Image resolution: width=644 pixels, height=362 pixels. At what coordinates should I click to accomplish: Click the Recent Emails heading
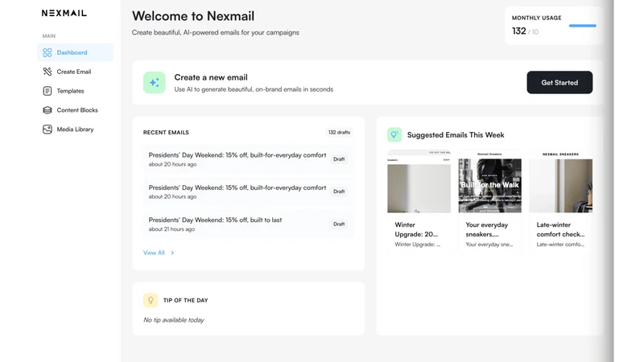pyautogui.click(x=166, y=133)
